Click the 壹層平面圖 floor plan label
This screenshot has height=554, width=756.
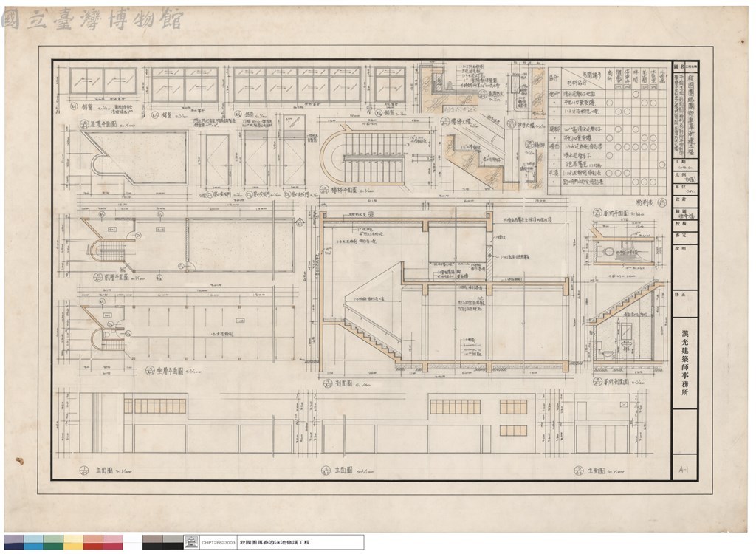coord(170,371)
